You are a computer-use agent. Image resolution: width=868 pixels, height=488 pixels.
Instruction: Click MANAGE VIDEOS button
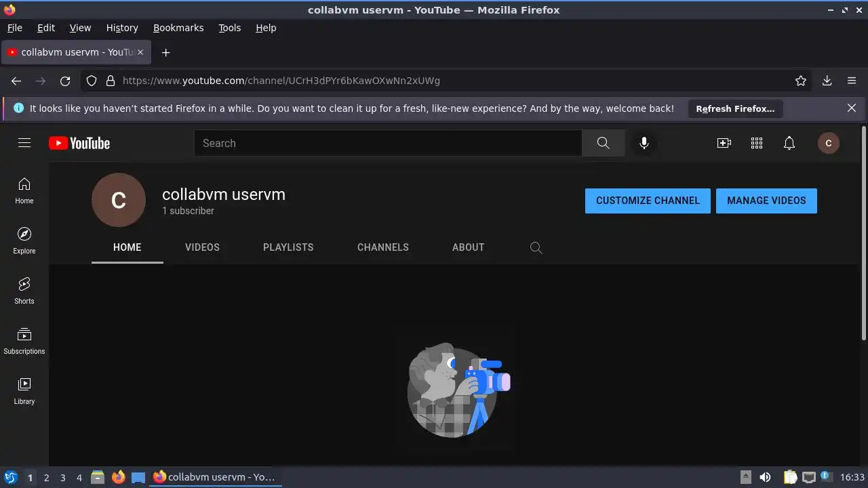point(766,201)
